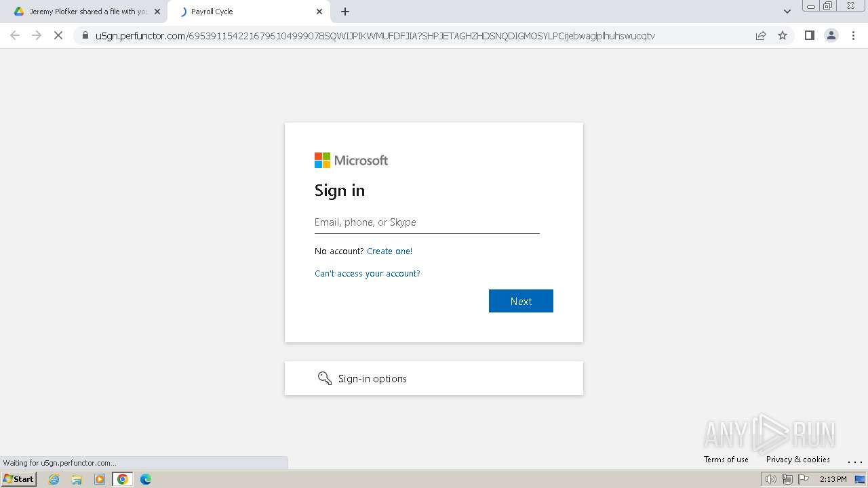868x488 pixels.
Task: Click the show desktop monitor icon
Action: tap(860, 479)
